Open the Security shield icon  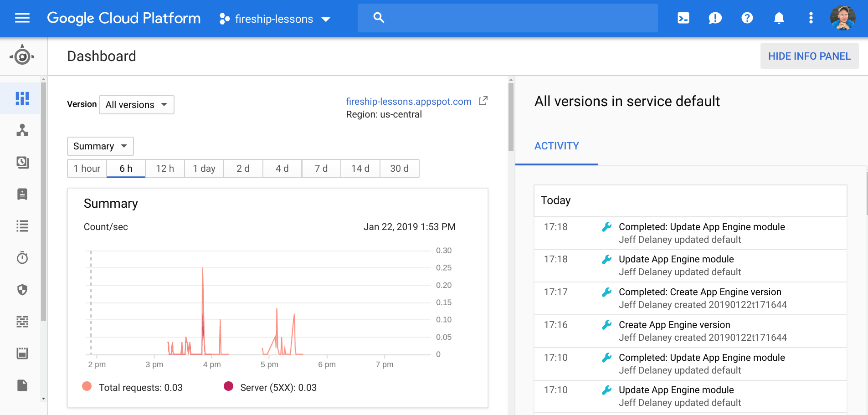coord(22,289)
